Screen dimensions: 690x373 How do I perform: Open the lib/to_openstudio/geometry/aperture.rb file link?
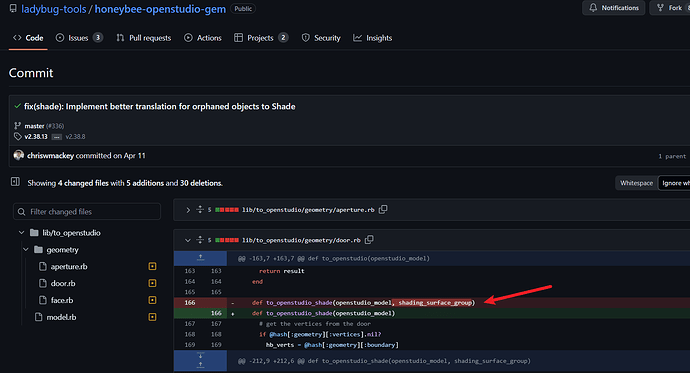tap(308, 210)
